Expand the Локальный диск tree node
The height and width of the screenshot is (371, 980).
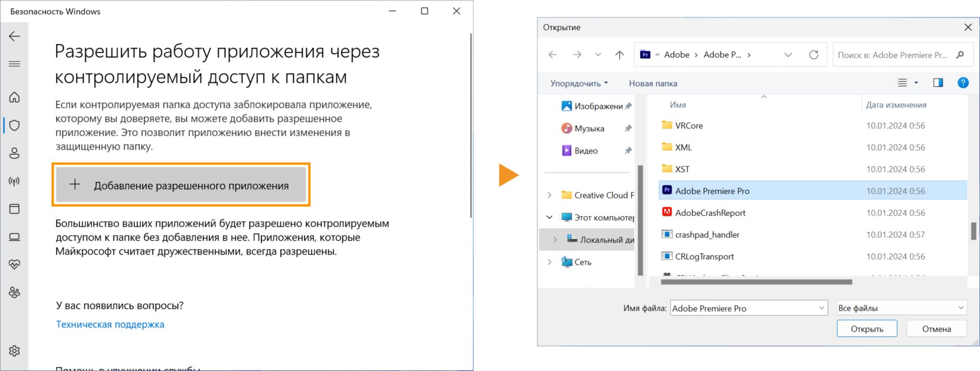point(555,239)
